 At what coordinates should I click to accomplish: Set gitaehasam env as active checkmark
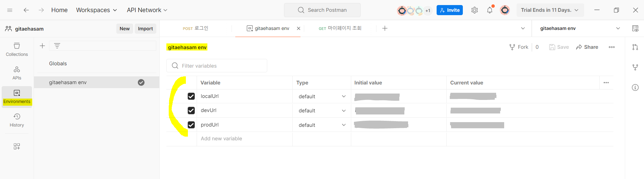[x=141, y=82]
